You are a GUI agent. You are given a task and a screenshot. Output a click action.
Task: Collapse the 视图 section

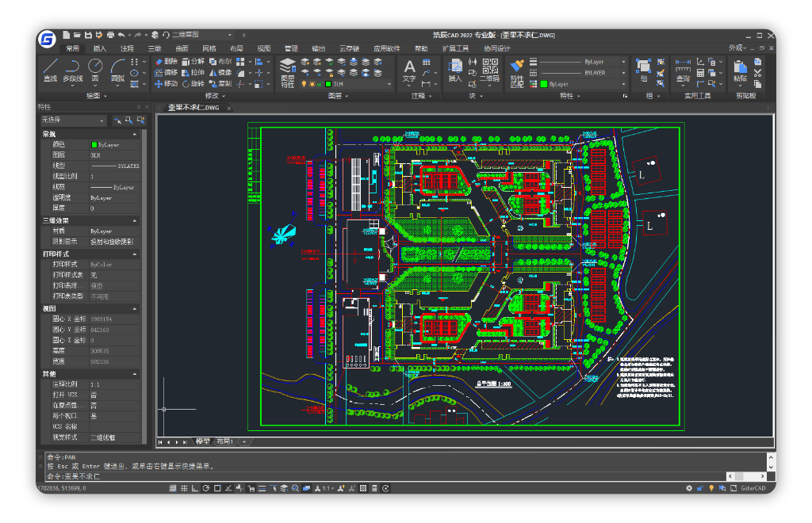click(x=135, y=308)
